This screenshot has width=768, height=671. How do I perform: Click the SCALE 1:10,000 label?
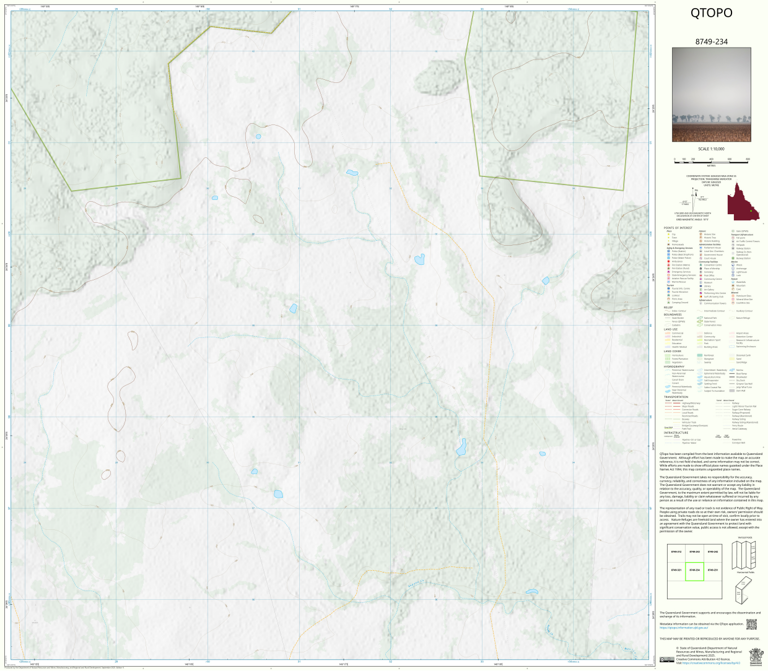[711, 149]
